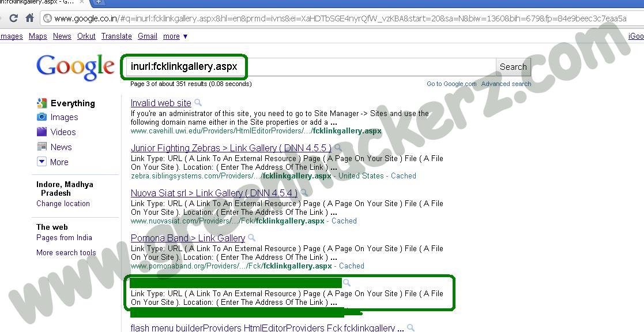Open Orkut in the top navigation bar

pyautogui.click(x=86, y=36)
